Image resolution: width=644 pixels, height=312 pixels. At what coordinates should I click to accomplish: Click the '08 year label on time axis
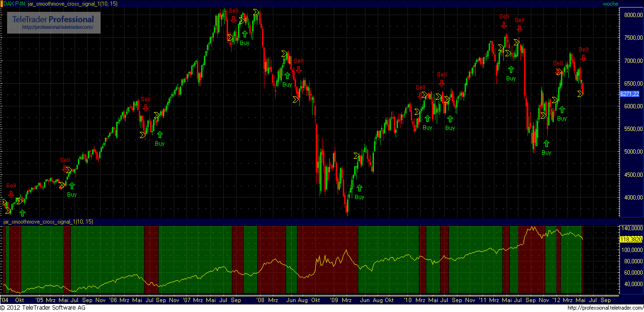[261, 300]
